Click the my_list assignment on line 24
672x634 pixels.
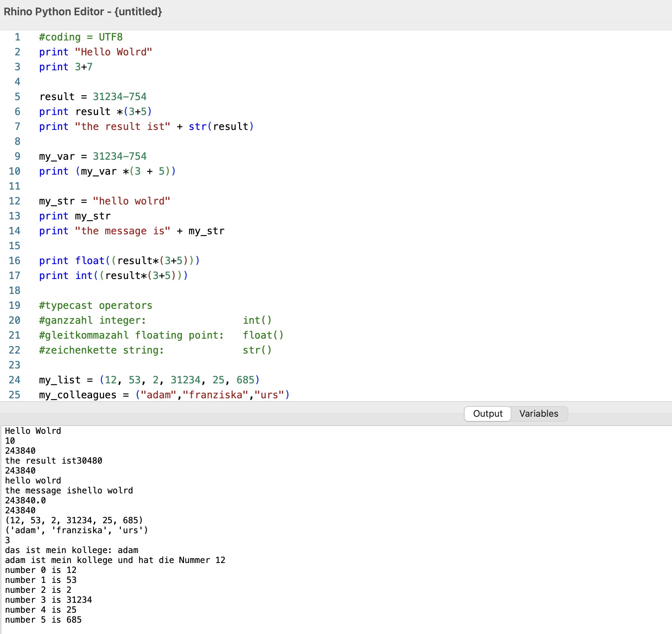point(149,379)
